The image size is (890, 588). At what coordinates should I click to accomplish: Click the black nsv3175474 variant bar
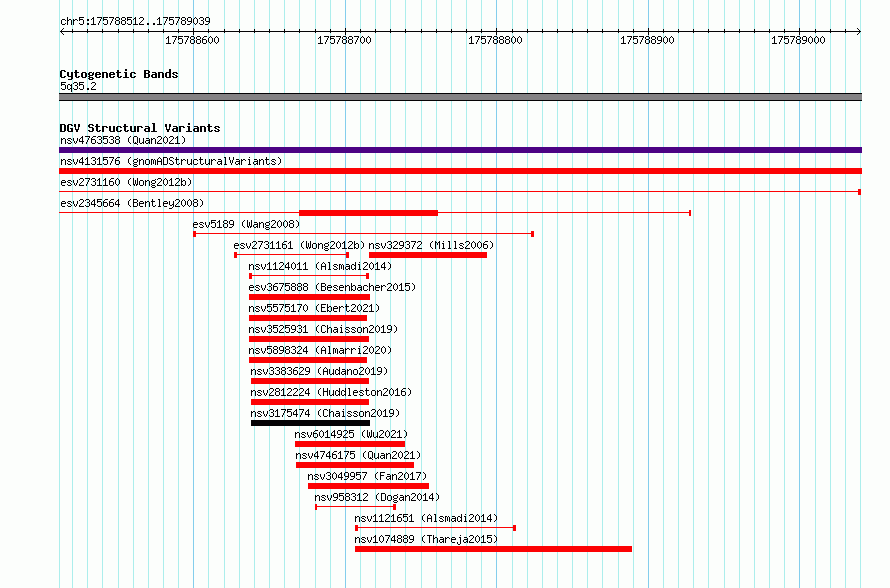coord(310,423)
